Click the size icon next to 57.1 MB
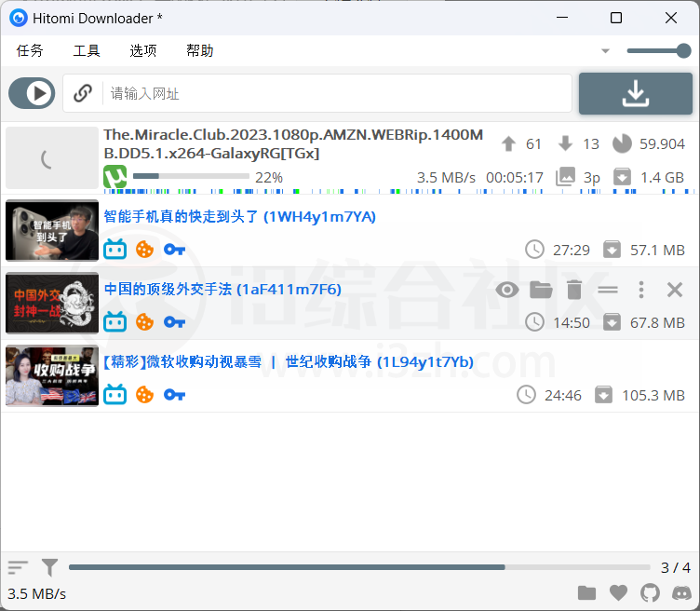The width and height of the screenshot is (700, 611). [x=612, y=250]
